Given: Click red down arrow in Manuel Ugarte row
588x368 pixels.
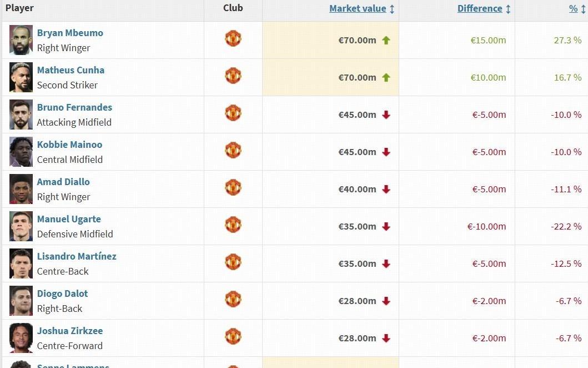Looking at the screenshot, I should (x=386, y=226).
